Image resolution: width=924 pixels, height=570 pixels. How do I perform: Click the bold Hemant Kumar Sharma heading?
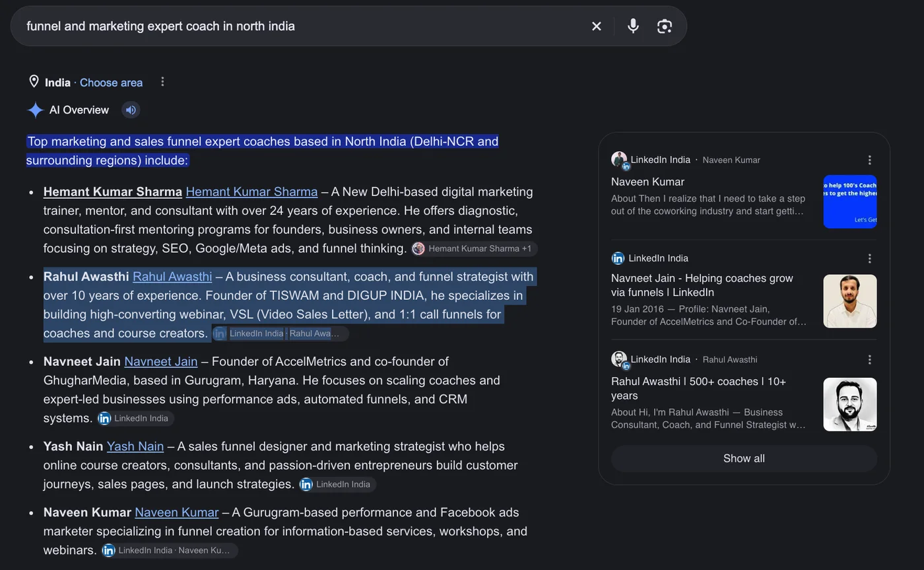(x=112, y=192)
